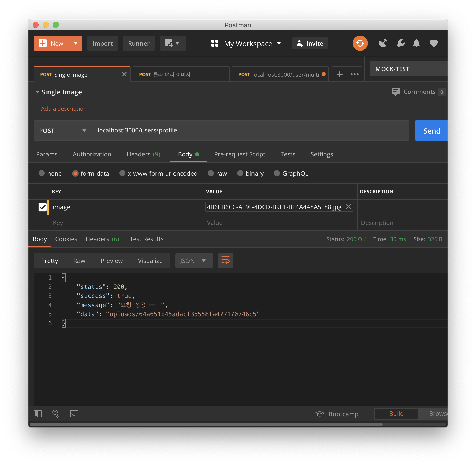Remove the selected jpg file value
The image size is (476, 465).
tap(348, 207)
